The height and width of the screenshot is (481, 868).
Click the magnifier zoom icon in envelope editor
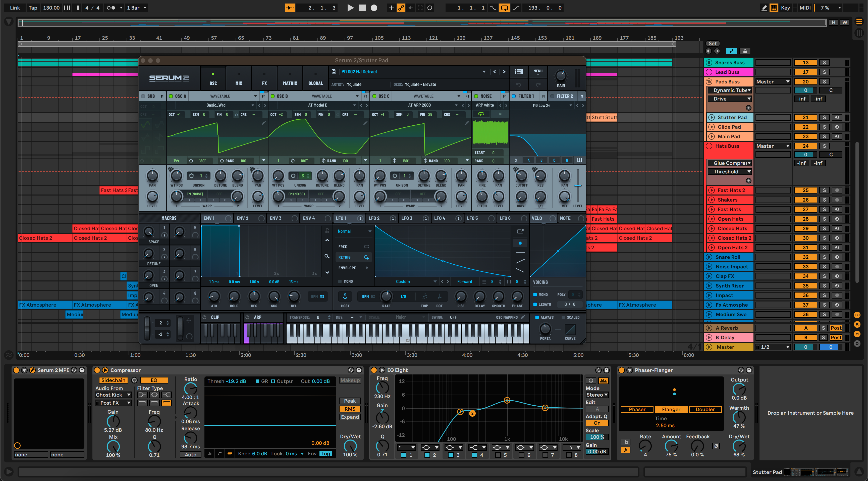pos(327,256)
